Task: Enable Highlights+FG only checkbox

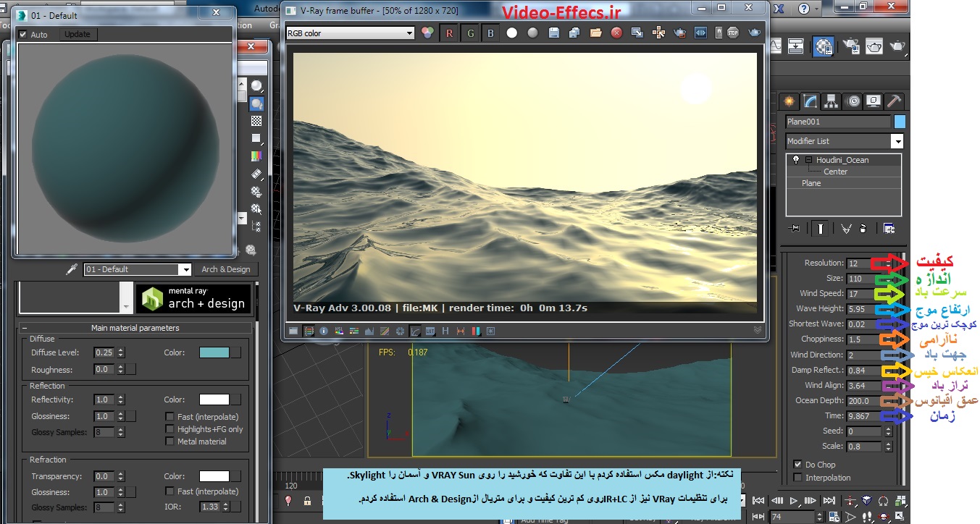Action: (x=169, y=429)
